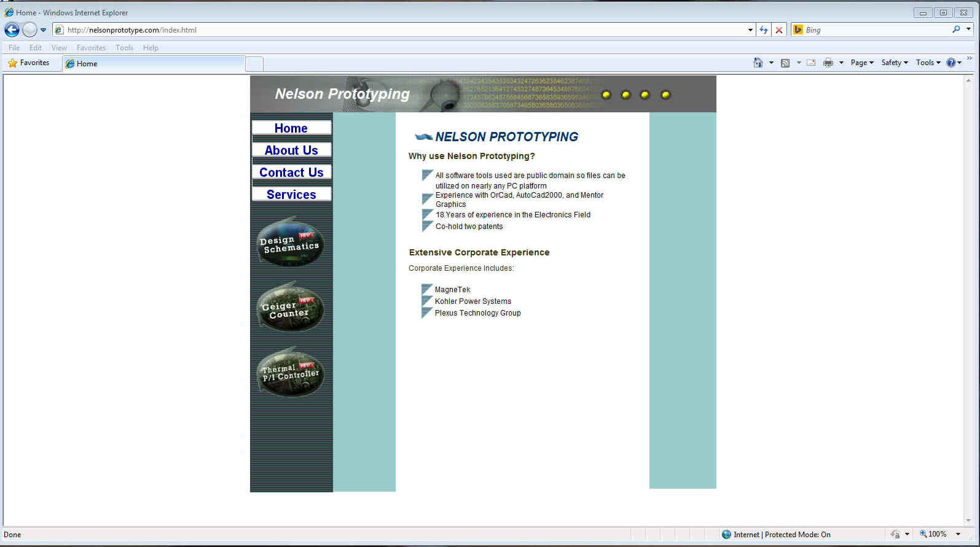Open the Tools dropdown in the command bar
Screen dimensions: 980x547
coord(928,63)
